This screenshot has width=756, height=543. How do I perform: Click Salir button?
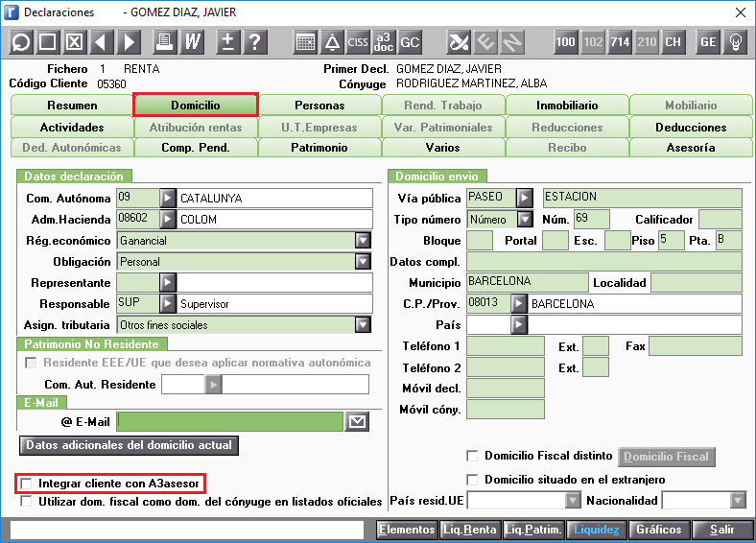coord(722,530)
